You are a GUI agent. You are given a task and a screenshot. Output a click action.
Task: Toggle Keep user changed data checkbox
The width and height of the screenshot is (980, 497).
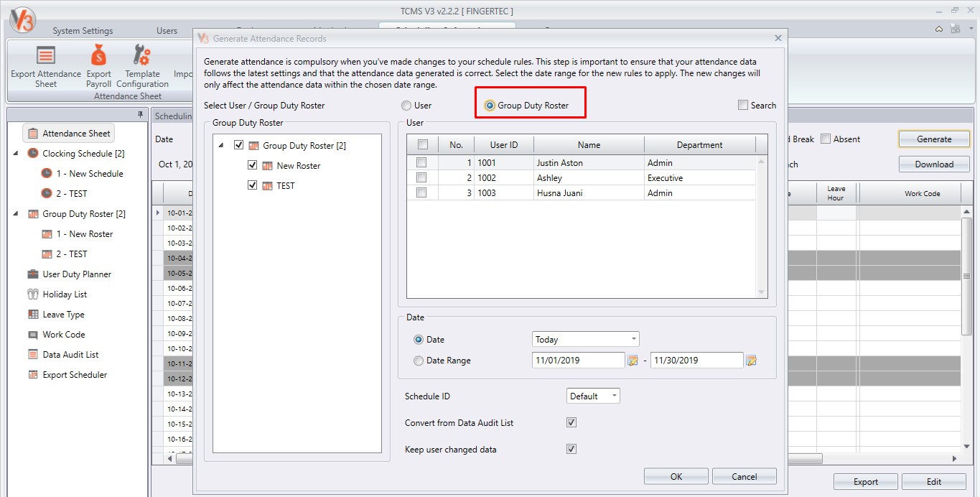pos(571,449)
